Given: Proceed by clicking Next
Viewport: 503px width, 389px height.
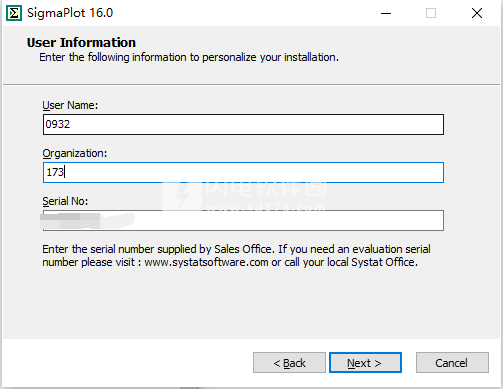Looking at the screenshot, I should (x=365, y=363).
